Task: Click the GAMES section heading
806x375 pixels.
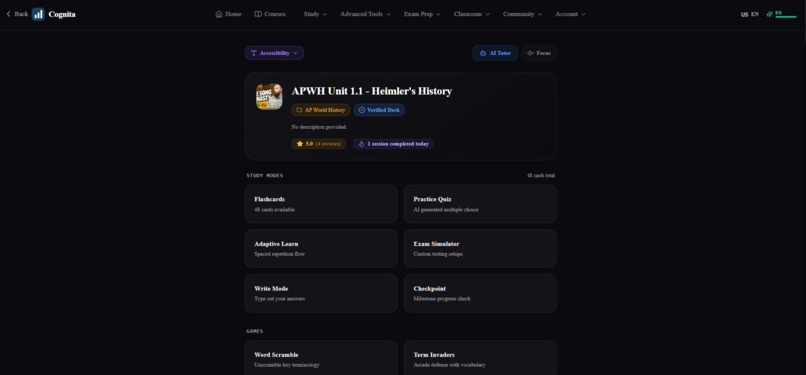Action: tap(254, 331)
